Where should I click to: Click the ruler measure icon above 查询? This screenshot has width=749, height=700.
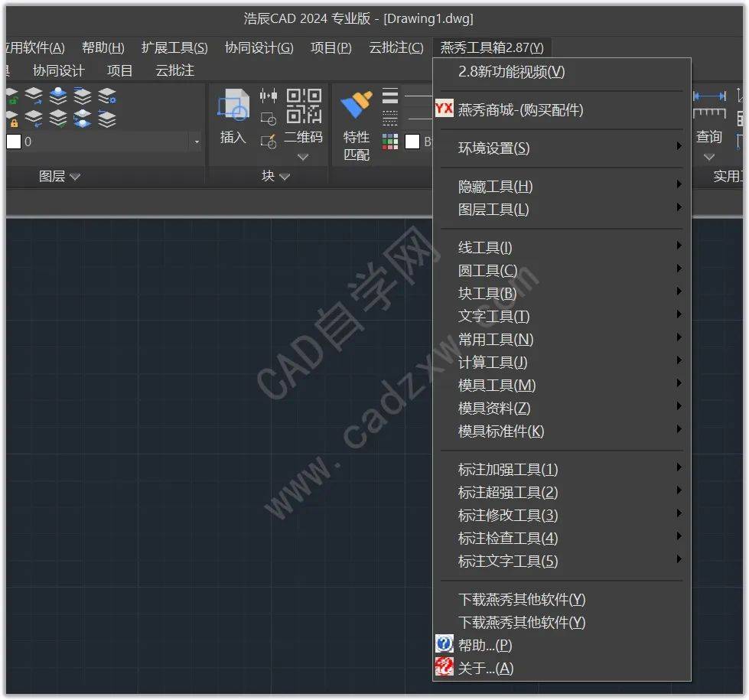click(x=709, y=114)
